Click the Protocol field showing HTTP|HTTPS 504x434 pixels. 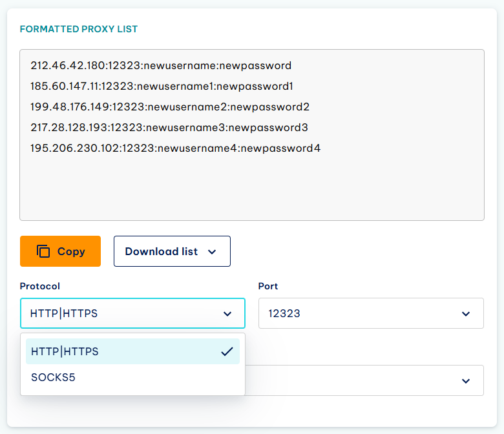pos(132,313)
